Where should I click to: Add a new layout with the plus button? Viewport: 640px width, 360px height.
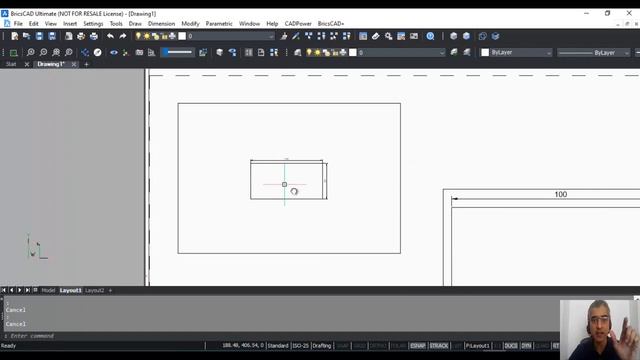(x=110, y=290)
